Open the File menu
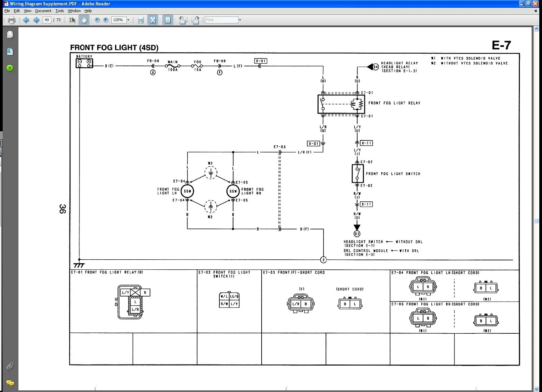The height and width of the screenshot is (392, 542). [x=7, y=11]
